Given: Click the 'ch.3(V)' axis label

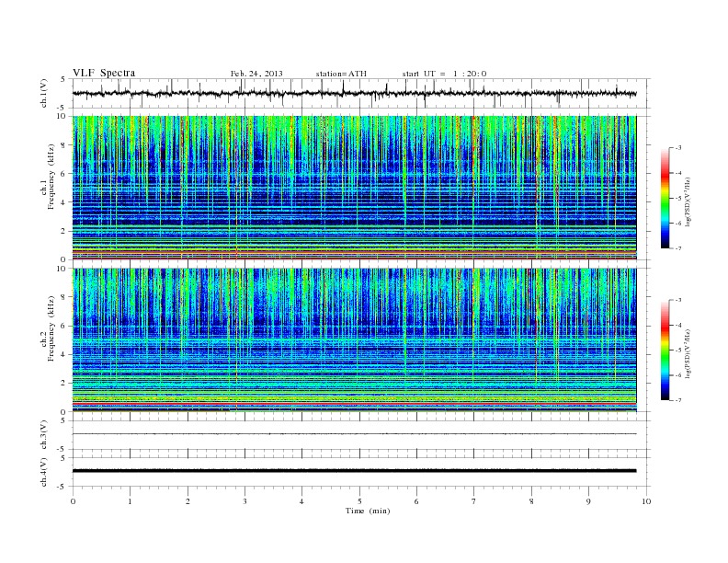Looking at the screenshot, I should coord(44,435).
